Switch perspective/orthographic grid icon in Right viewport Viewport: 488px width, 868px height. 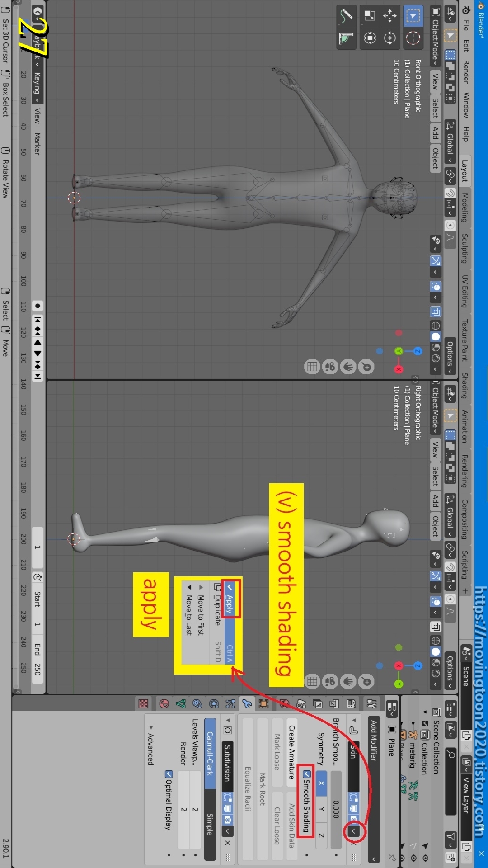(312, 681)
